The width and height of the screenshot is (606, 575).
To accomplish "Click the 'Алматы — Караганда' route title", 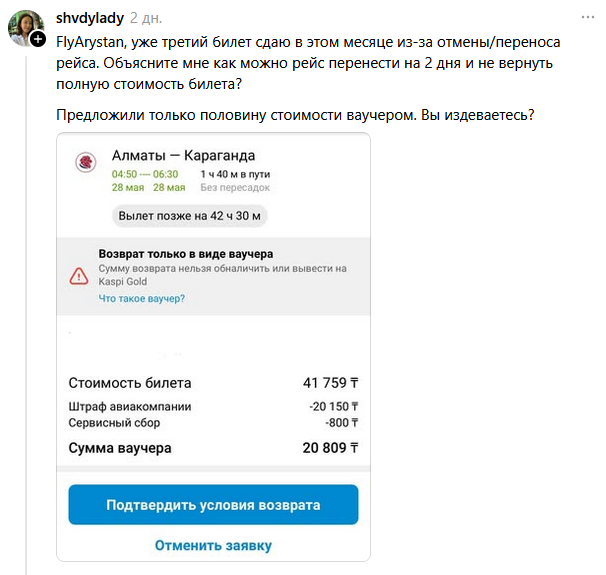I will [x=183, y=155].
